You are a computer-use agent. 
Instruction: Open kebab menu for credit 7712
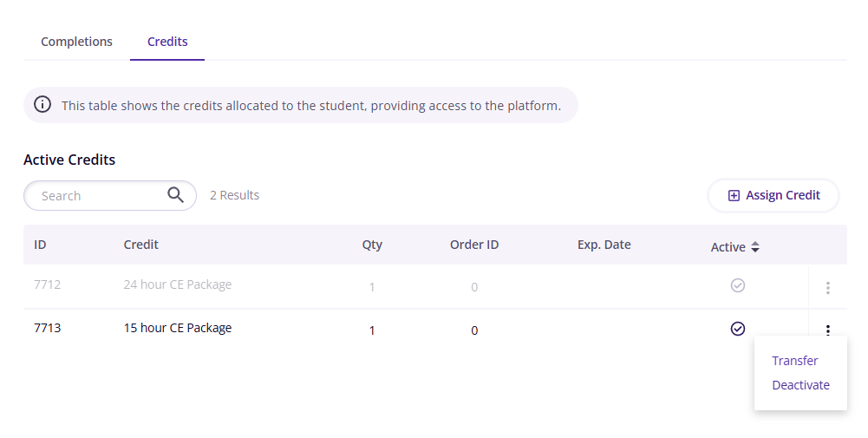pos(827,287)
